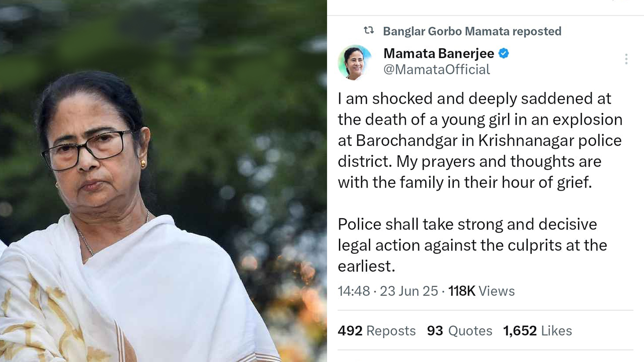
Task: Open the 93 Quotes list
Action: [x=459, y=331]
